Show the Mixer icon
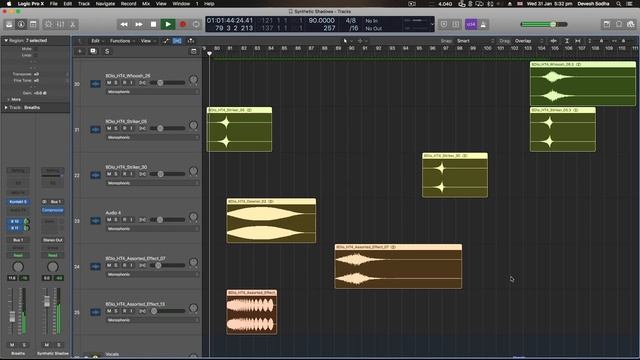The width and height of the screenshot is (640, 360). tap(60, 24)
